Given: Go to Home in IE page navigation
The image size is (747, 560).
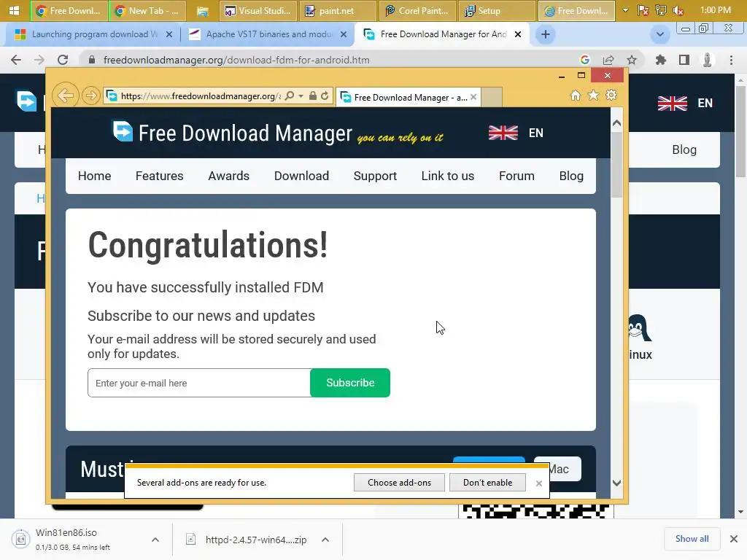Looking at the screenshot, I should coord(94,176).
